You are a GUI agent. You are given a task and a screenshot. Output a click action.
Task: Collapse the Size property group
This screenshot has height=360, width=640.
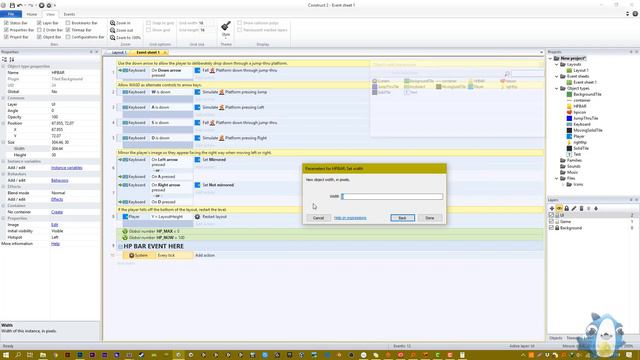3,142
